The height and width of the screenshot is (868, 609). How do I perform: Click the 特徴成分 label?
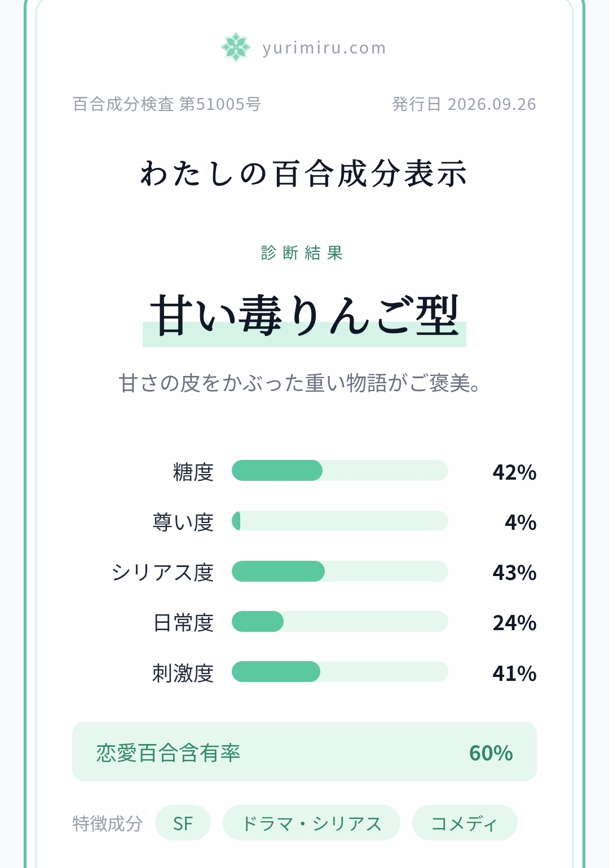108,823
